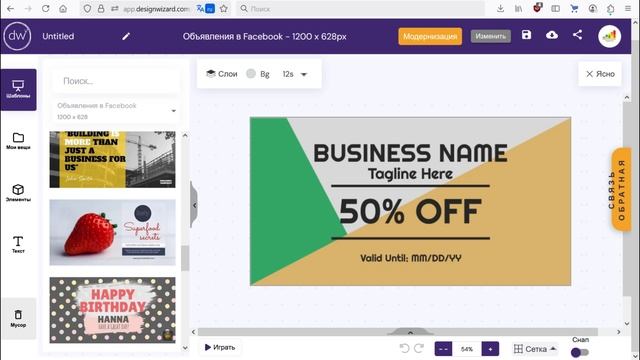The image size is (640, 360).
Task: Open the shopping cart extension icon
Action: pyautogui.click(x=574, y=9)
